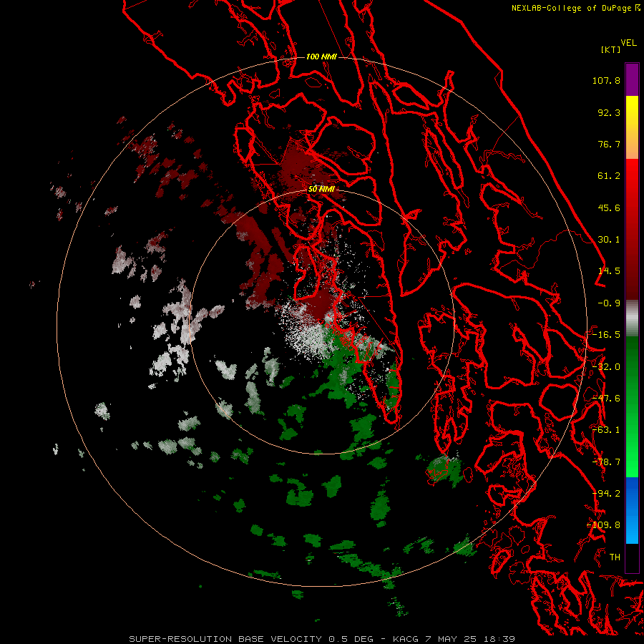The height and width of the screenshot is (644, 644).
Task: Click the VEL product label
Action: coord(628,43)
